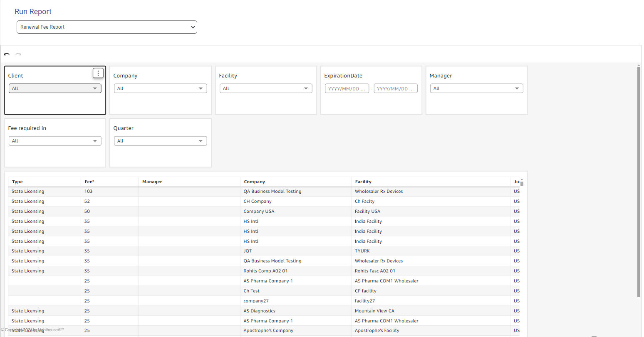Select the Wholesaler Rx Devices cell in first row
Screen dimensions: 644x337
379,192
